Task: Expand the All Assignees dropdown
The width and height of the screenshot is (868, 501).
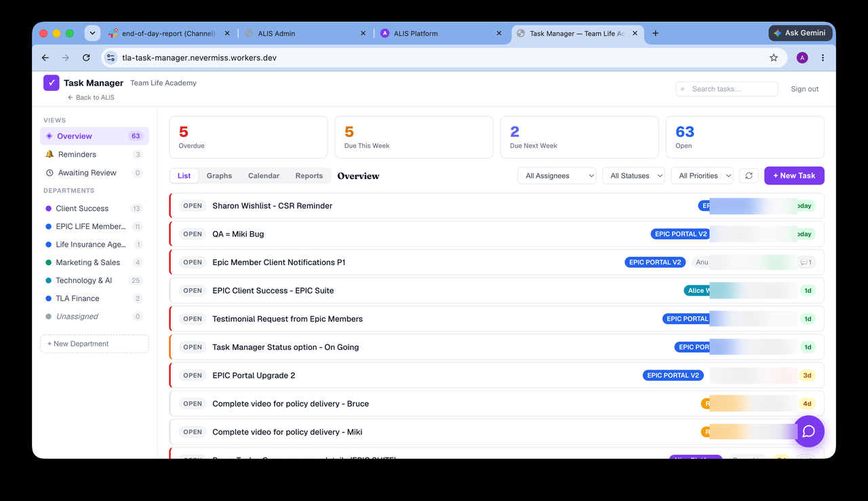Action: click(557, 176)
